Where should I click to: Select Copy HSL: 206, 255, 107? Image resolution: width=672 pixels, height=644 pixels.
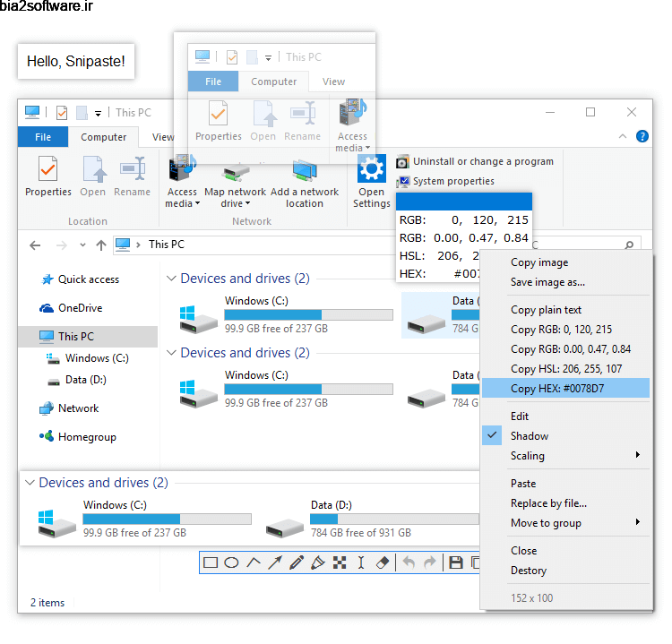coord(565,368)
